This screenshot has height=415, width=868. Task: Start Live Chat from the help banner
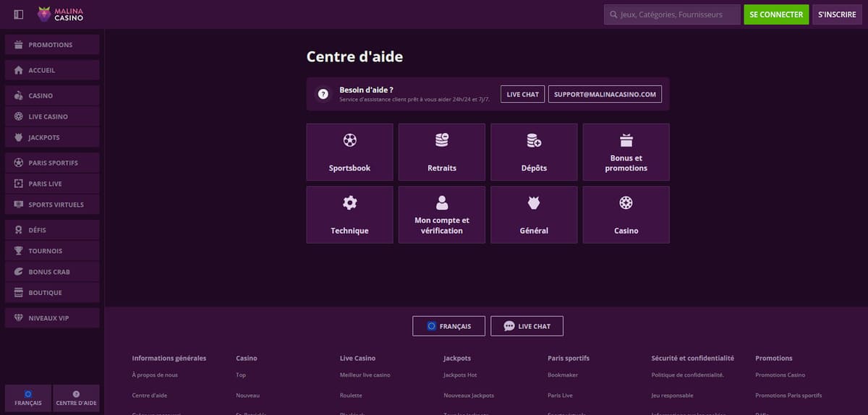coord(522,94)
